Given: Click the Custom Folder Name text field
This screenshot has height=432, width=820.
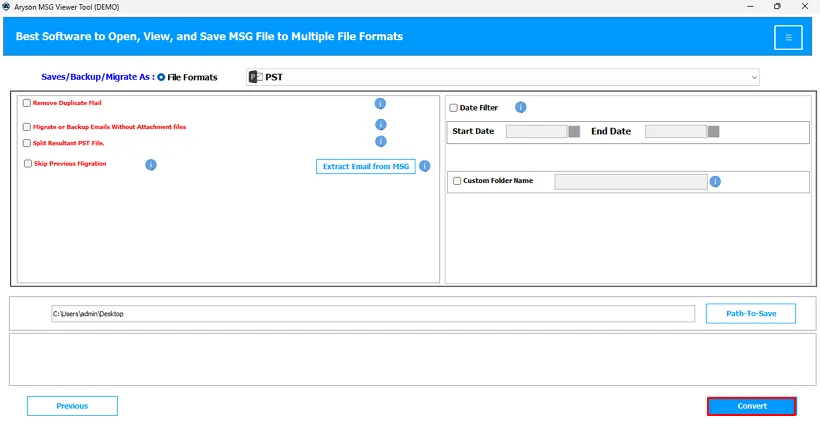Looking at the screenshot, I should [x=631, y=181].
